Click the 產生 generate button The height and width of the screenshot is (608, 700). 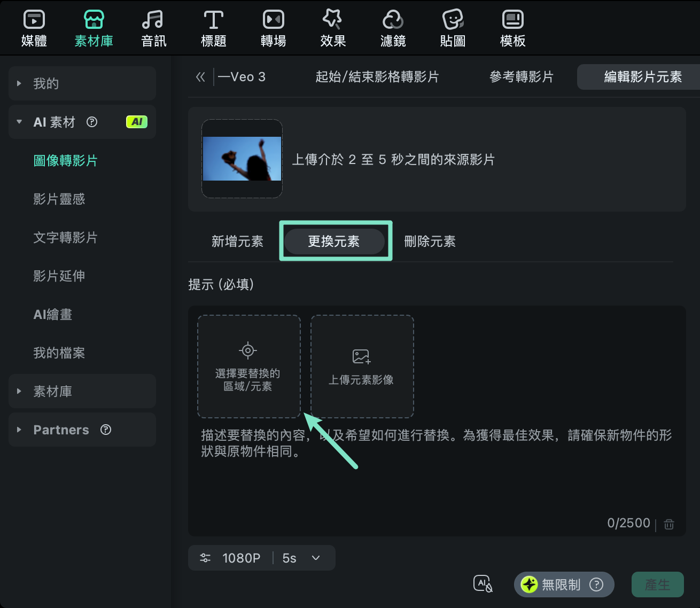tap(657, 584)
